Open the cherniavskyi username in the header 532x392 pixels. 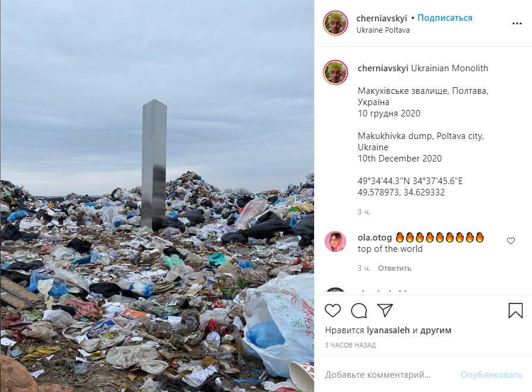pos(381,18)
